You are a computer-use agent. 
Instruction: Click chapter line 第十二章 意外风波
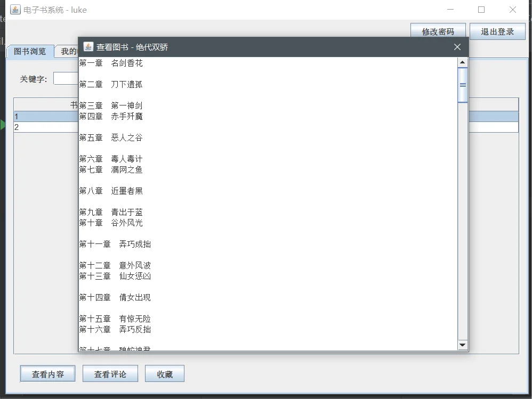115,265
